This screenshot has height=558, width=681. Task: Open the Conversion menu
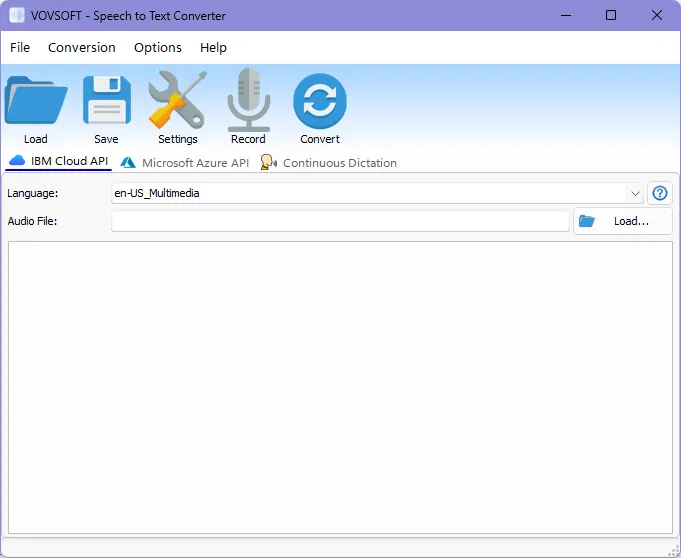coord(82,47)
